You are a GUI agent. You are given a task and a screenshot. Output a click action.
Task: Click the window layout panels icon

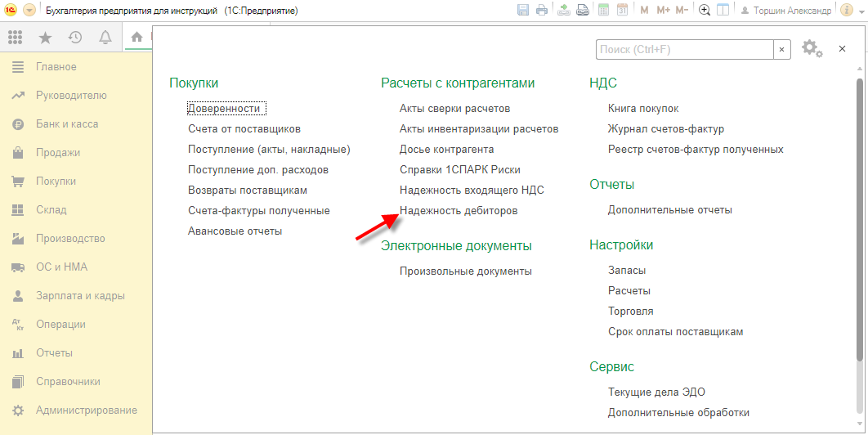point(723,10)
